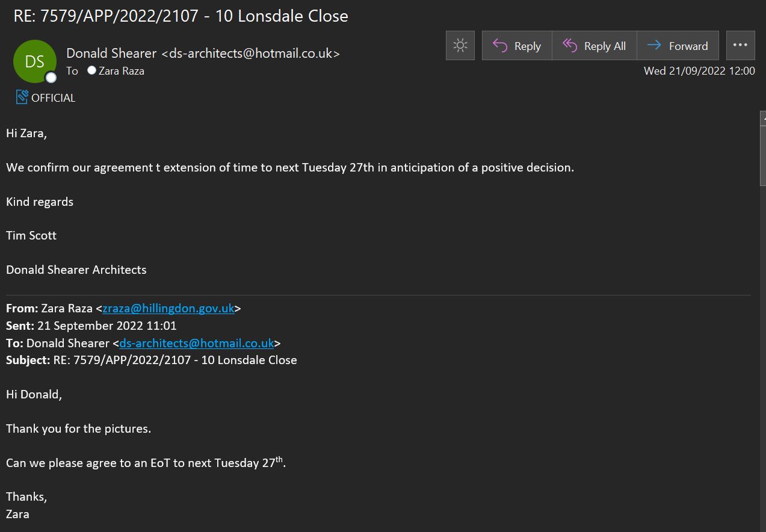Click sender name Donald Shearer in header

(111, 53)
